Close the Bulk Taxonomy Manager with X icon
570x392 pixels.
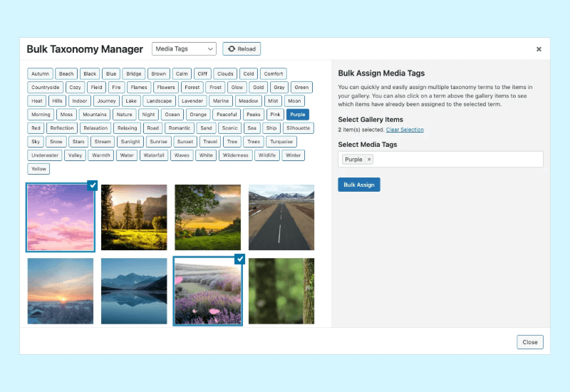(539, 49)
